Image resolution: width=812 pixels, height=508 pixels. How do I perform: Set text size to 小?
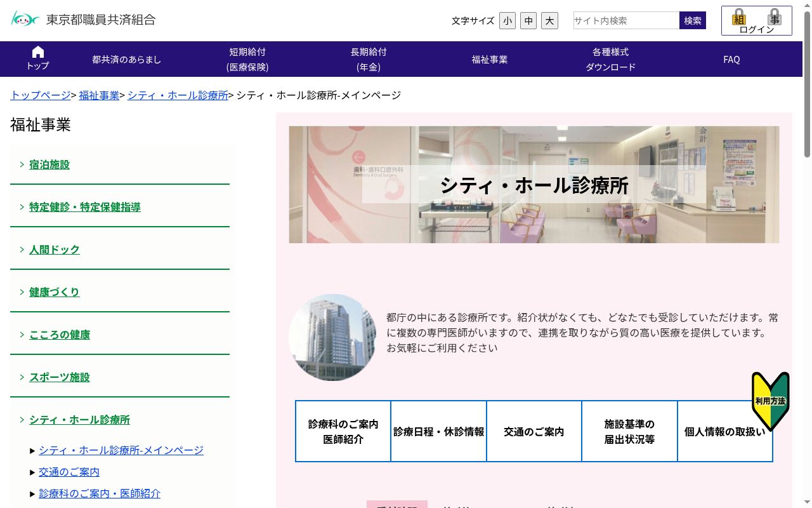coord(507,20)
